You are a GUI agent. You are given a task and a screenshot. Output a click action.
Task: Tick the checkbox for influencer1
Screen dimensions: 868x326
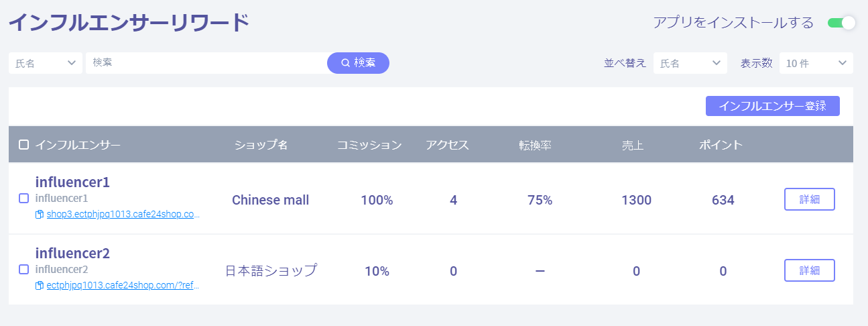[23, 199]
